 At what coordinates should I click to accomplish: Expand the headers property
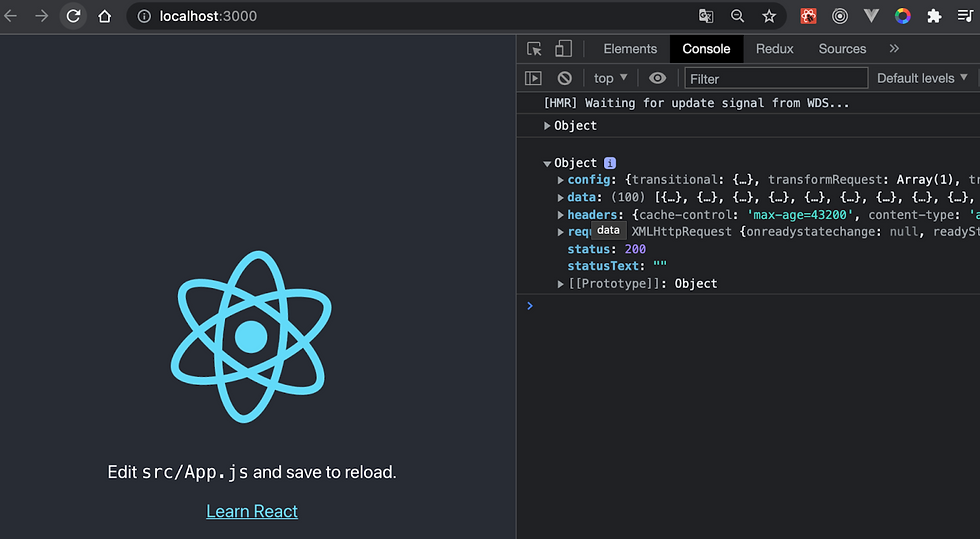pos(561,215)
